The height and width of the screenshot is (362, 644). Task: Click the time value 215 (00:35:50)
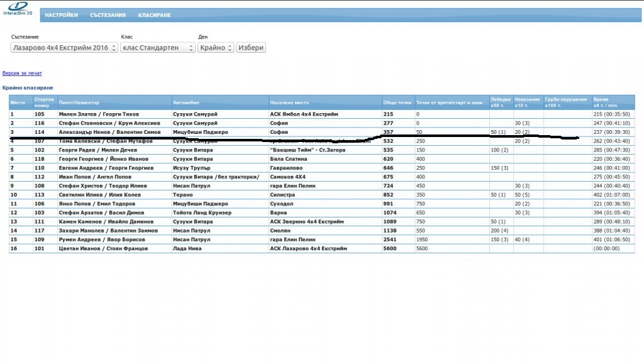coord(611,114)
